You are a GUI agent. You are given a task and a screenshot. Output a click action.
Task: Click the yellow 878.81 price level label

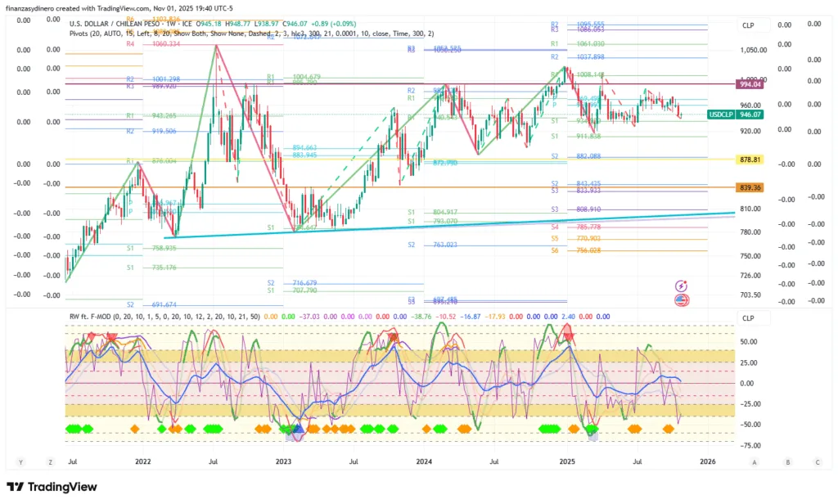tap(750, 160)
